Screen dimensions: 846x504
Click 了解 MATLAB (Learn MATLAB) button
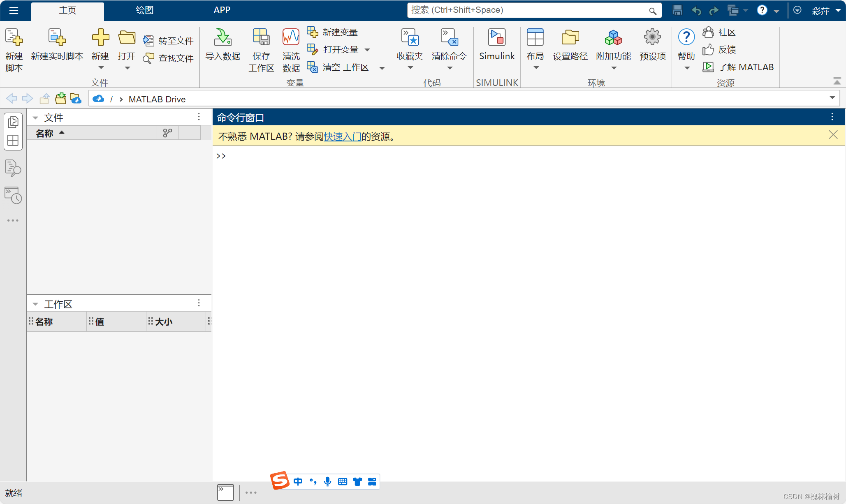tap(738, 67)
